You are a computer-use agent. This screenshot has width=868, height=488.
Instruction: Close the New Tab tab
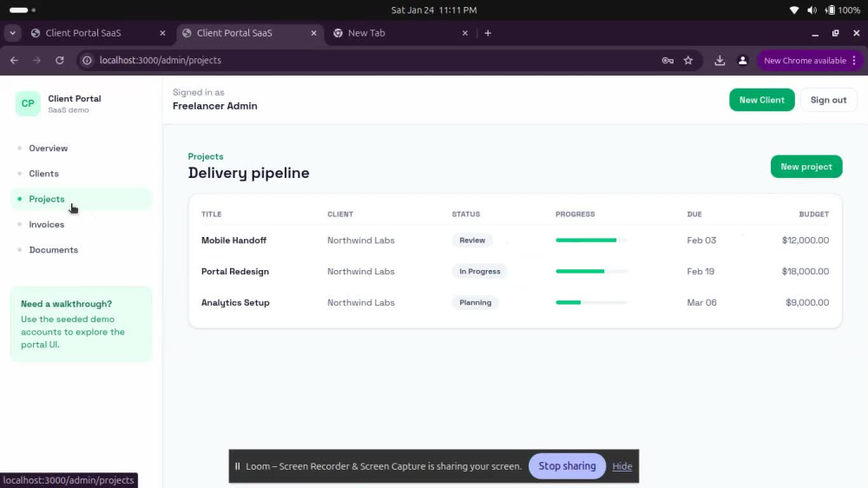tap(465, 33)
